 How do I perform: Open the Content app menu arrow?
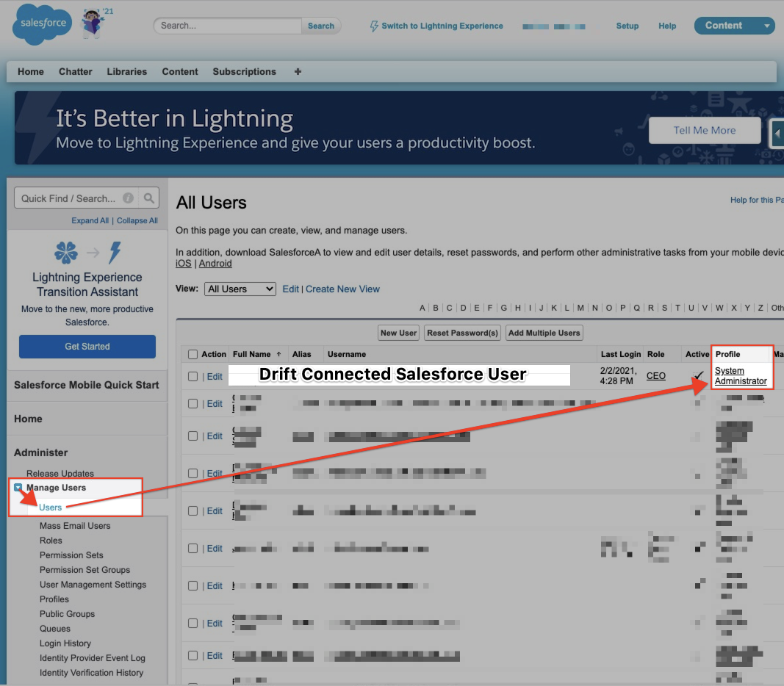coord(766,26)
